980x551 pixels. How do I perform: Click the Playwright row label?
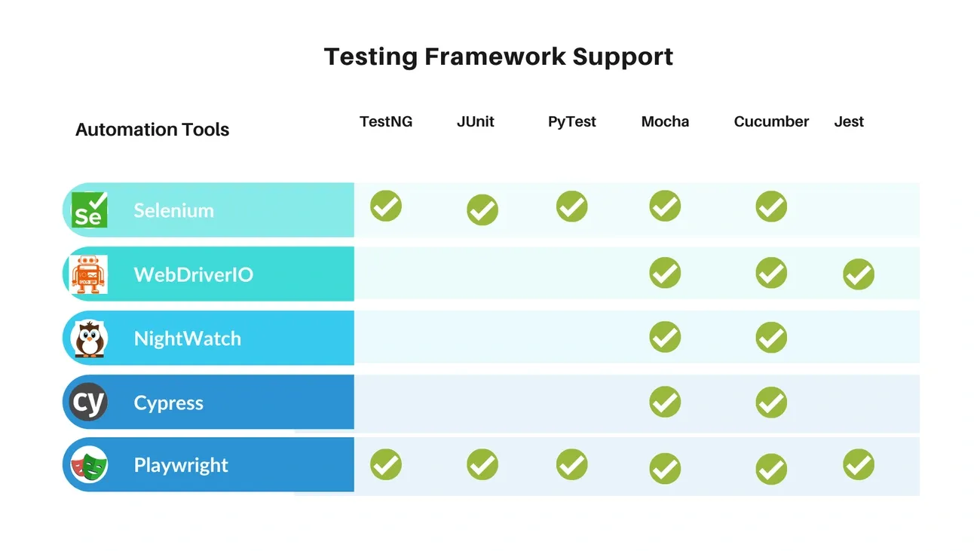pos(181,465)
